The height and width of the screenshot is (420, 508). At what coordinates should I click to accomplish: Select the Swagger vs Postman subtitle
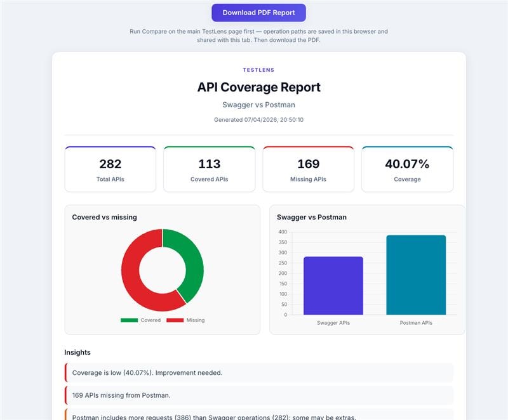pos(258,105)
